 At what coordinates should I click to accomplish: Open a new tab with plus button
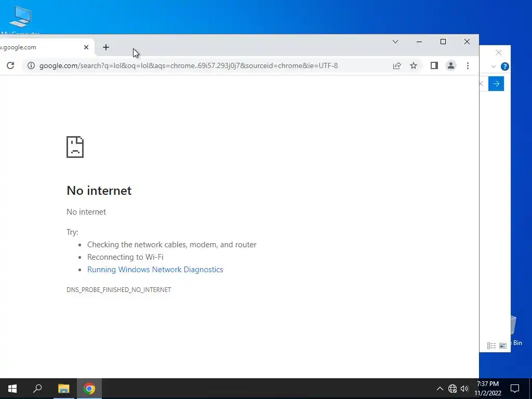[x=106, y=47]
